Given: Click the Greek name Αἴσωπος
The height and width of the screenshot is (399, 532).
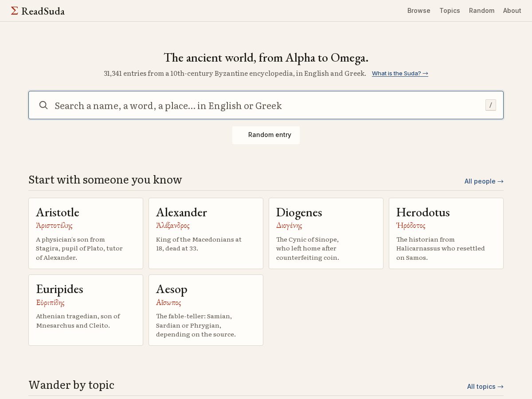Looking at the screenshot, I should coord(168,303).
